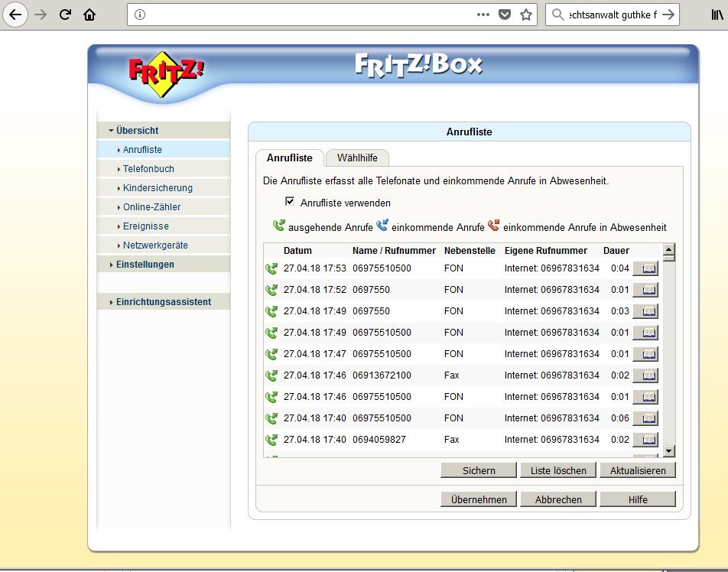Viewport: 728px width, 572px height.
Task: Open phonebook entry for the 17:47 call
Action: coord(645,354)
